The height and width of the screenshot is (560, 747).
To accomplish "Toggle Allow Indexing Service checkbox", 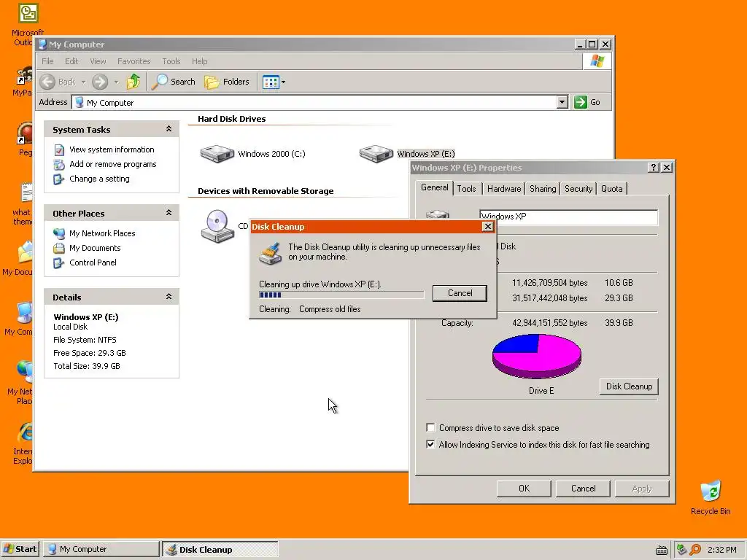I will tap(430, 444).
